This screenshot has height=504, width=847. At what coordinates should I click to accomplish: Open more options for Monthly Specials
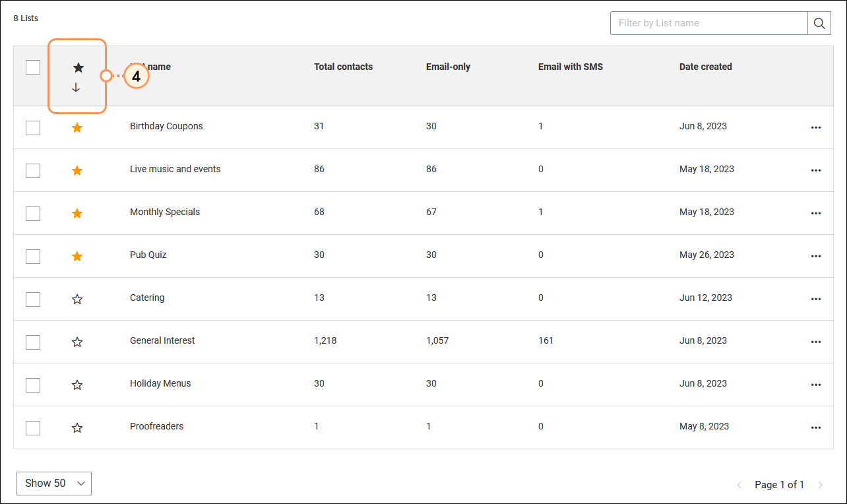(x=815, y=213)
